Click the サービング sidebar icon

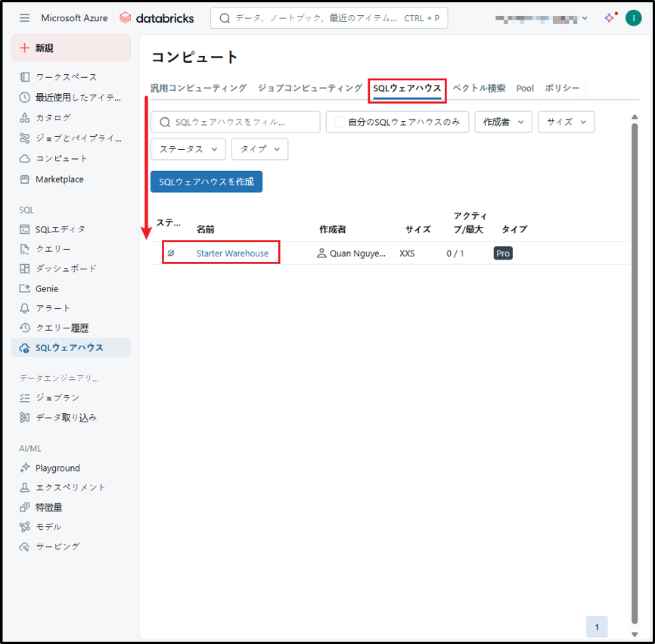coord(25,546)
